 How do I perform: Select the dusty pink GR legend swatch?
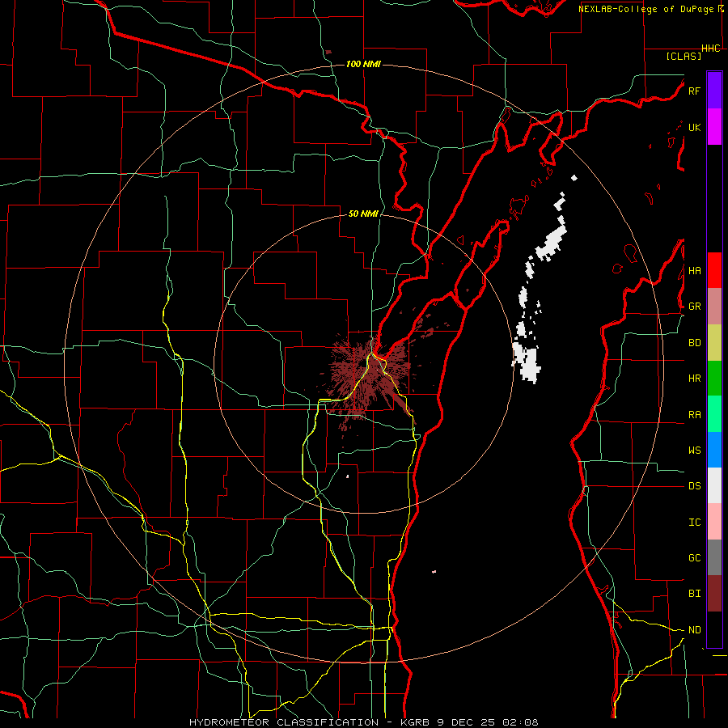point(714,306)
